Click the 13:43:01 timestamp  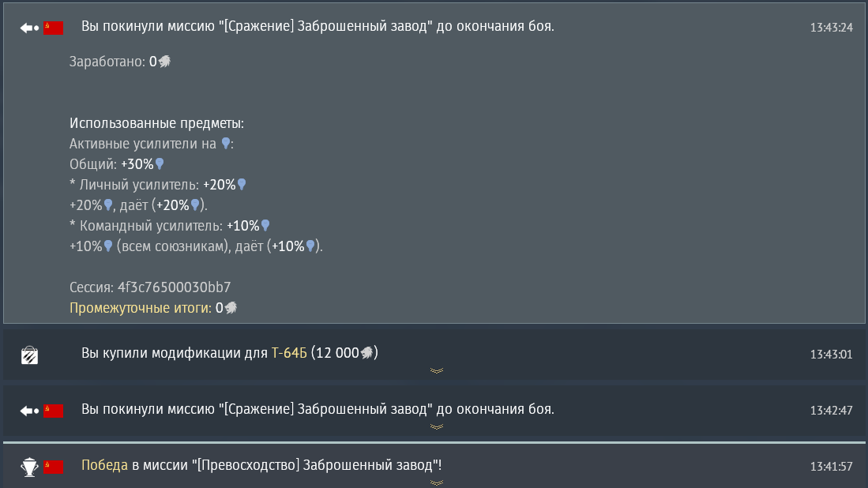tap(832, 354)
